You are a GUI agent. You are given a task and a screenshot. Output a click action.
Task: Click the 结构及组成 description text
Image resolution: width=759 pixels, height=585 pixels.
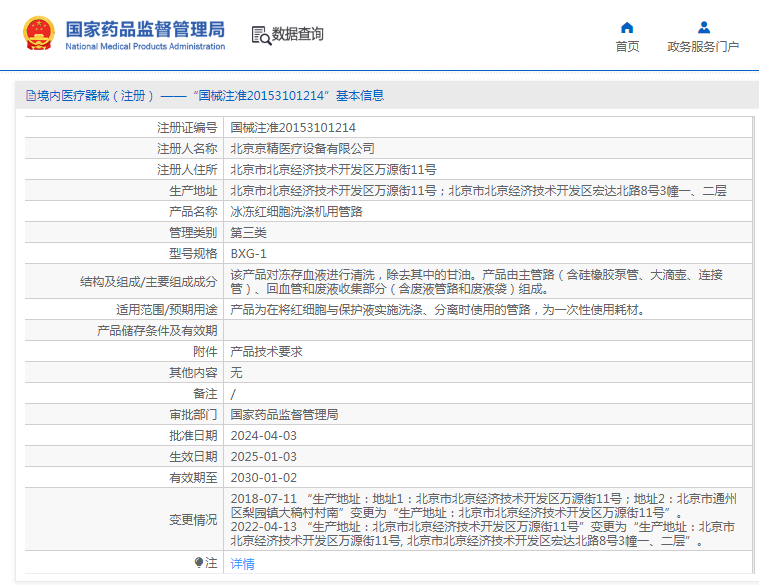pos(476,282)
